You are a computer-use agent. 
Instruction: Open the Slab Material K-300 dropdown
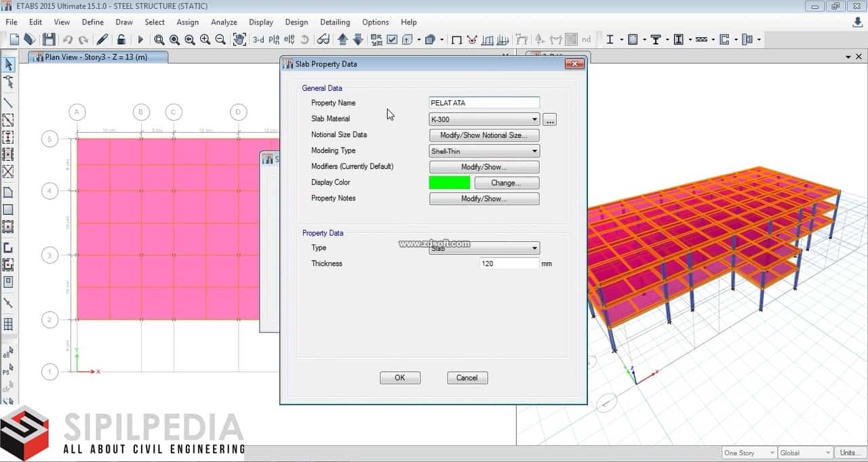pyautogui.click(x=484, y=119)
